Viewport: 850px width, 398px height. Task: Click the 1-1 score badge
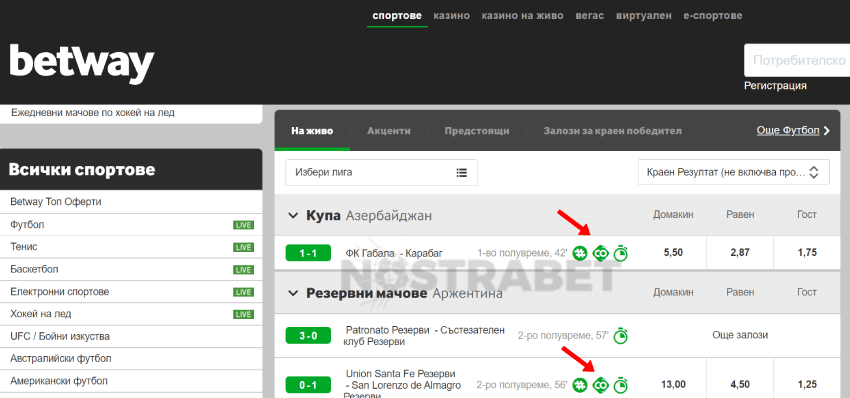tap(308, 253)
